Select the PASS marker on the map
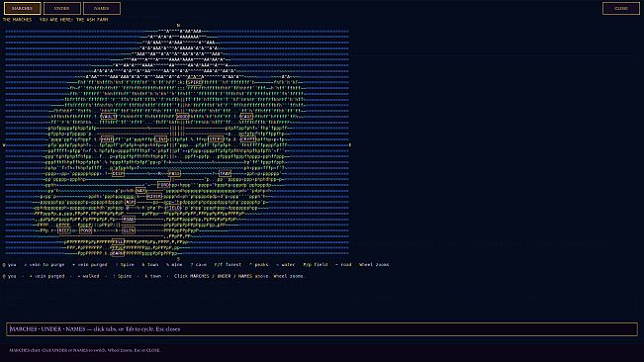Viewport: 644px width, 362px height. point(174,174)
